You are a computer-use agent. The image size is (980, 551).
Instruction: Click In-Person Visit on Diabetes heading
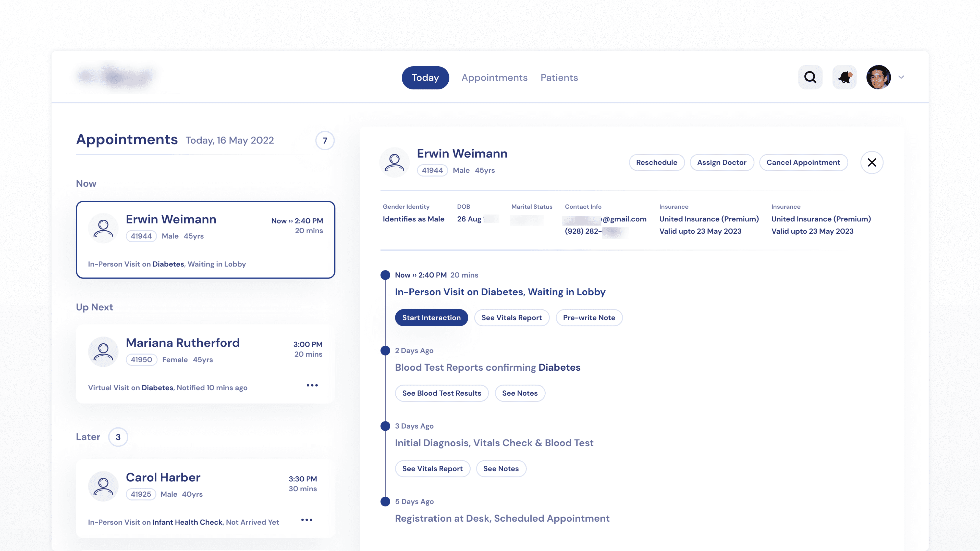point(500,292)
